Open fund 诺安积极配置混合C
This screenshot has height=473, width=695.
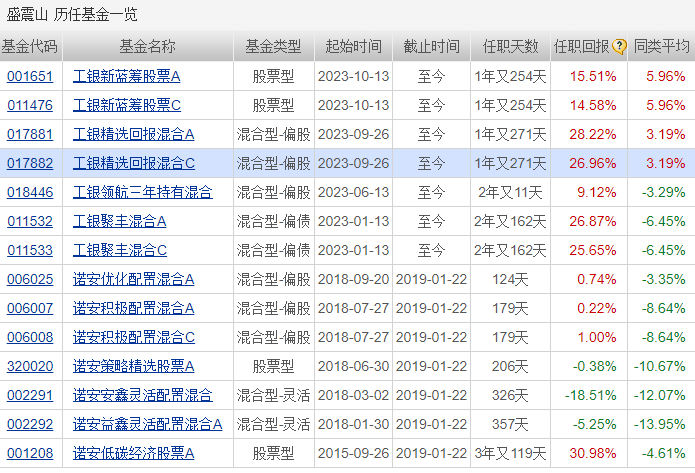pos(134,337)
